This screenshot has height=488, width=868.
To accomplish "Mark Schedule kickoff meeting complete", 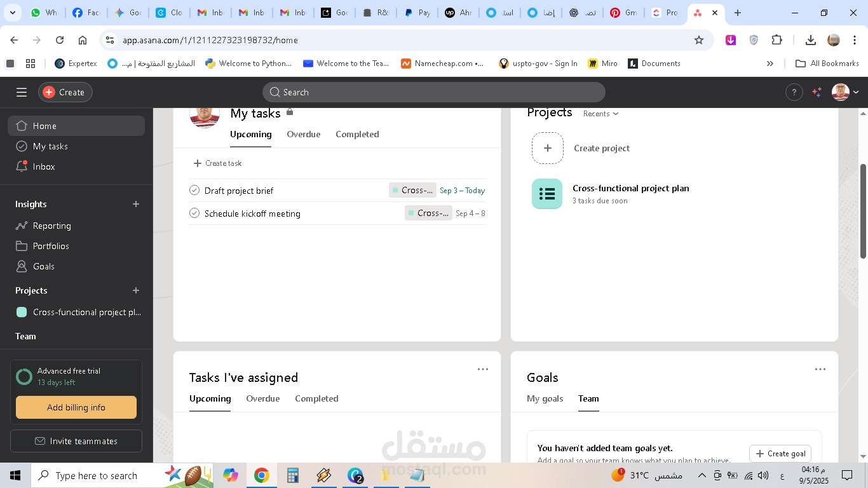I will click(x=194, y=213).
